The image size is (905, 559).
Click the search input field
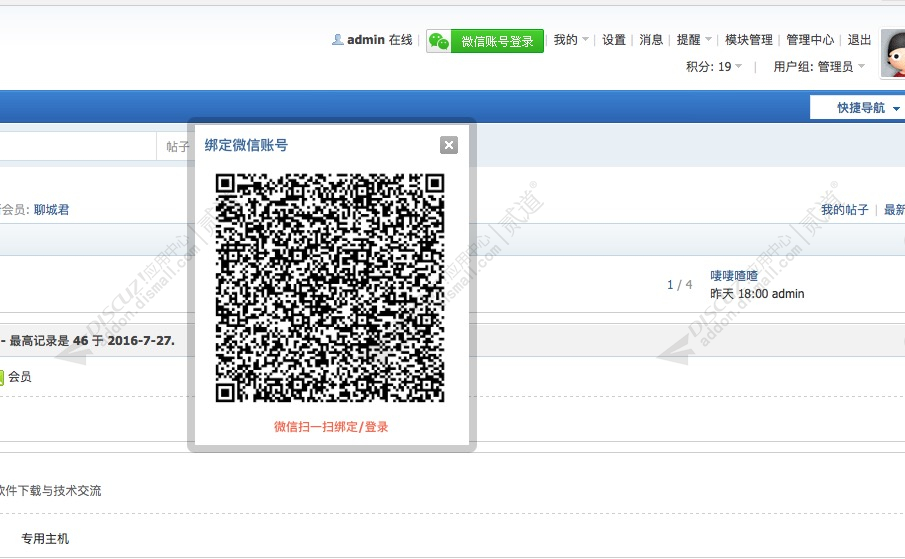[x=77, y=147]
